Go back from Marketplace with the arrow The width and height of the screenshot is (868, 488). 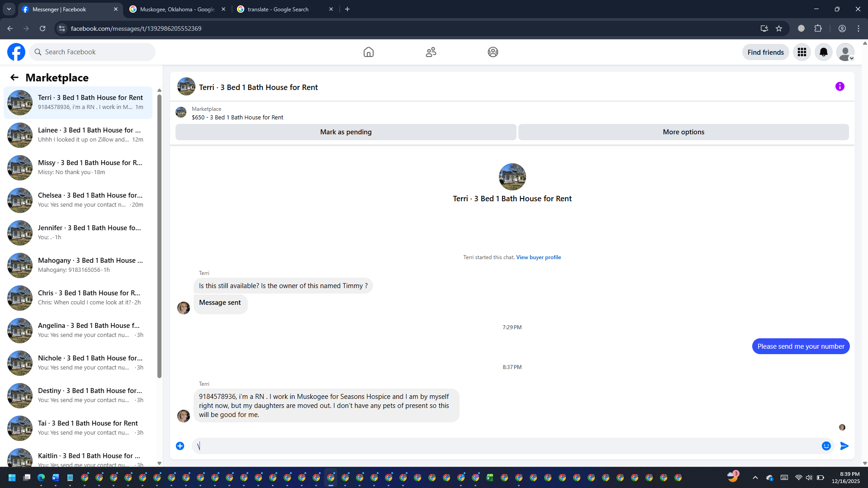click(x=14, y=78)
